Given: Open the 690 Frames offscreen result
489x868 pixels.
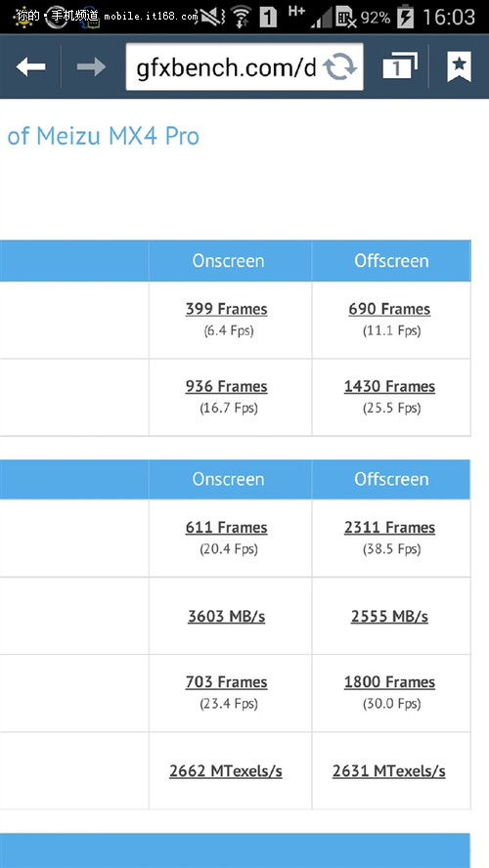Looking at the screenshot, I should coord(389,309).
